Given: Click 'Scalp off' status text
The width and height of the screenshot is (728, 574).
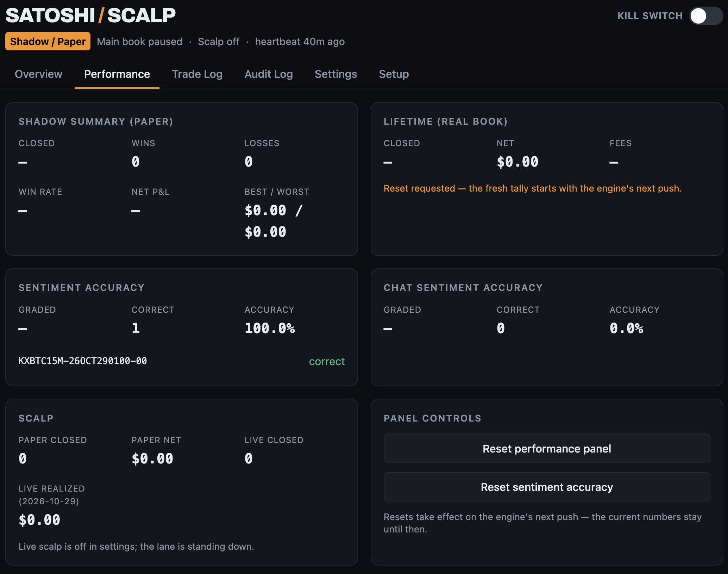Looking at the screenshot, I should point(219,42).
